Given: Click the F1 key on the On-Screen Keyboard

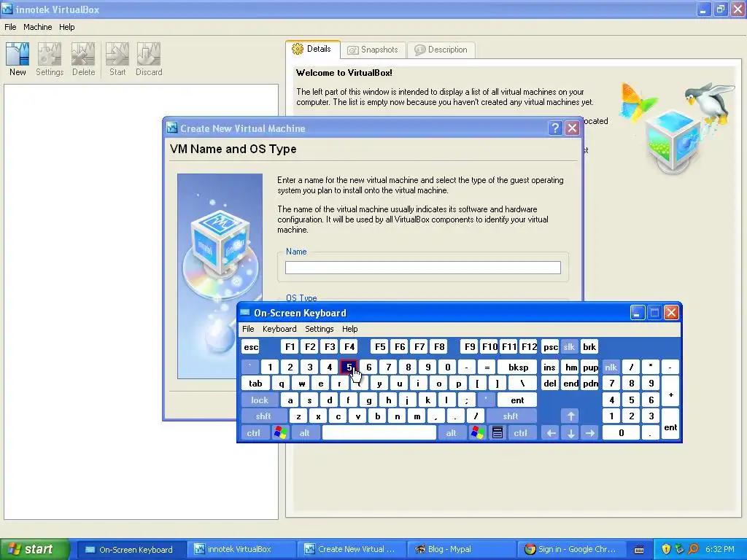Looking at the screenshot, I should (290, 346).
